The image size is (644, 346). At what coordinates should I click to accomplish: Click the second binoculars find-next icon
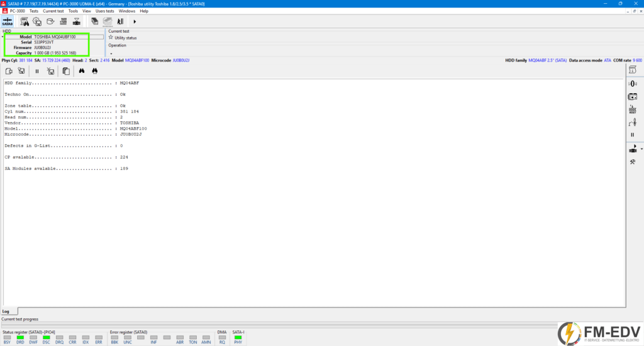95,71
